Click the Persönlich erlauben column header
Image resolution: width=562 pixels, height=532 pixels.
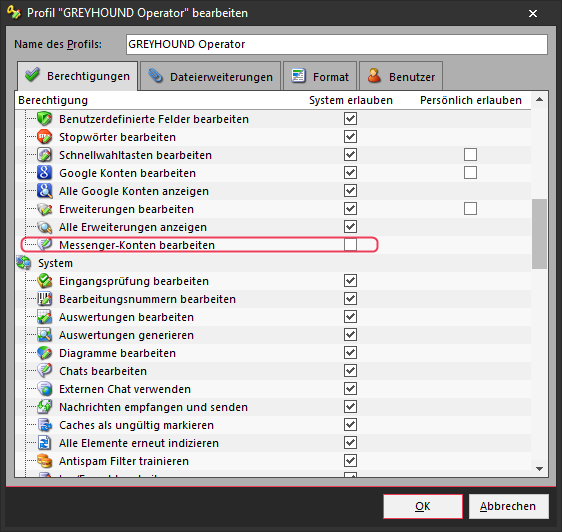click(471, 100)
